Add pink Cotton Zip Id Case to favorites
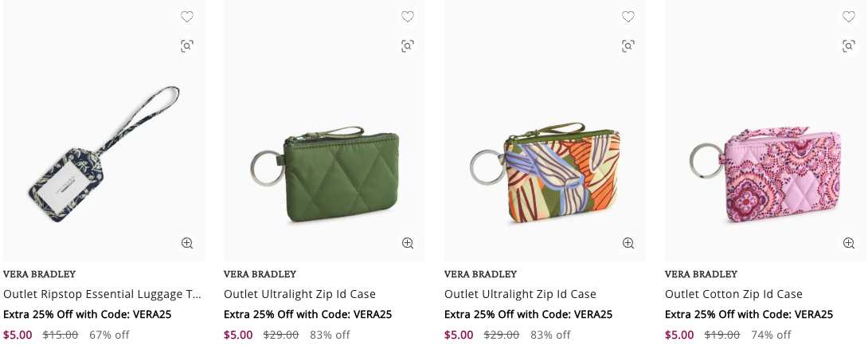 tap(848, 17)
